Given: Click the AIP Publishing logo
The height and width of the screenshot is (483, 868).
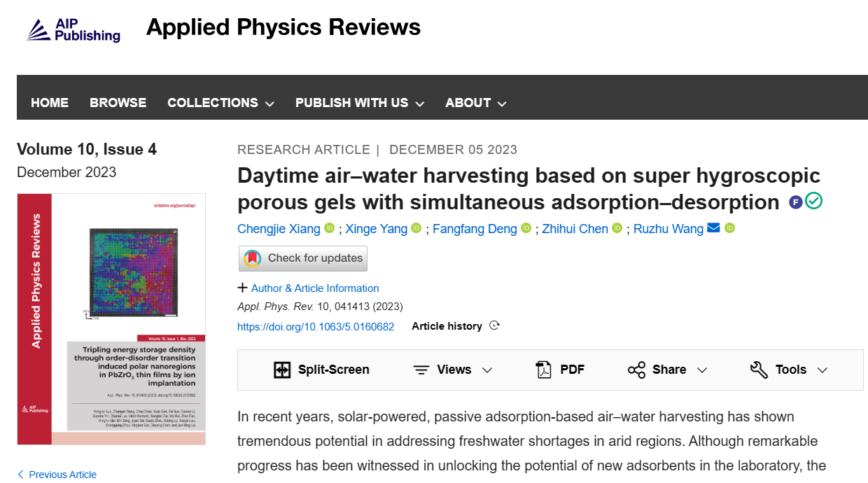Looking at the screenshot, I should point(73,29).
